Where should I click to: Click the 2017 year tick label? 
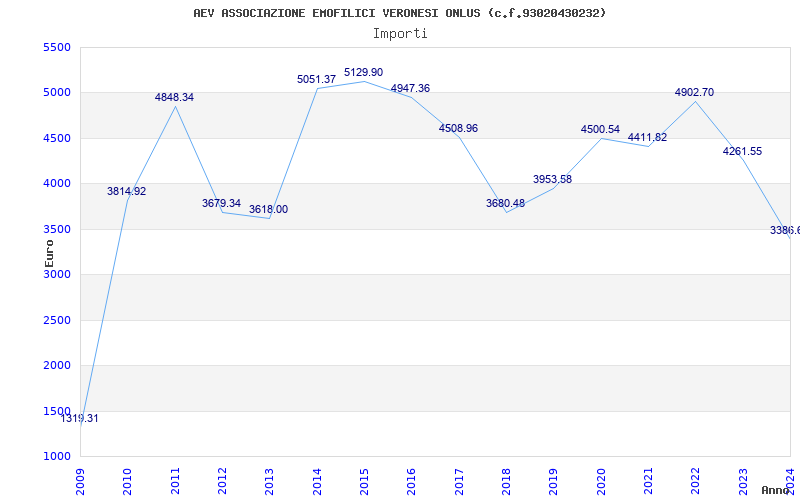[x=459, y=481]
